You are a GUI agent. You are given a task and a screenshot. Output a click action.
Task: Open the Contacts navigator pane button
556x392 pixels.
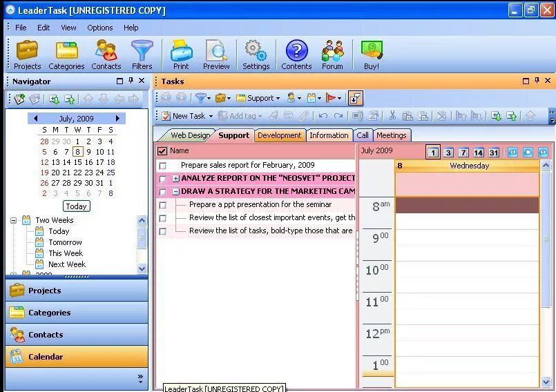(77, 335)
